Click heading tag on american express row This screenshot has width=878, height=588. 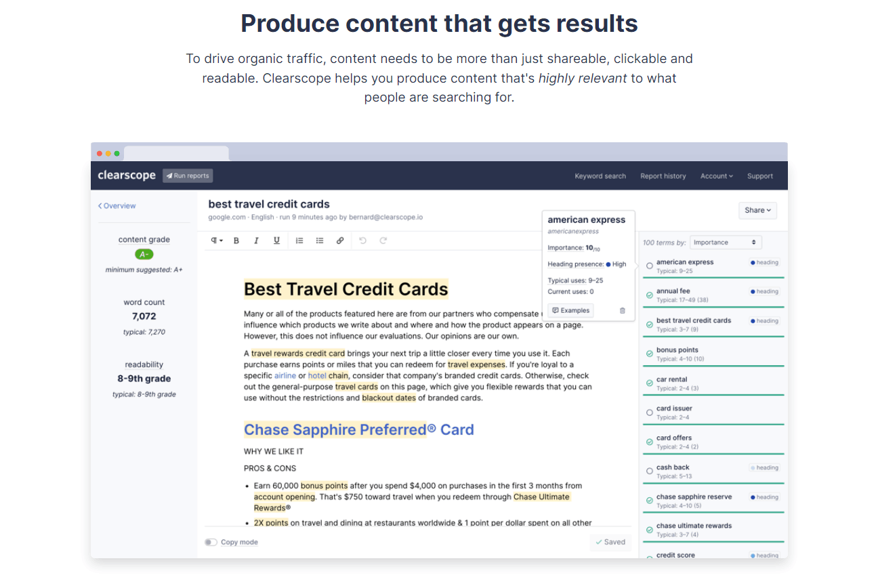click(764, 262)
